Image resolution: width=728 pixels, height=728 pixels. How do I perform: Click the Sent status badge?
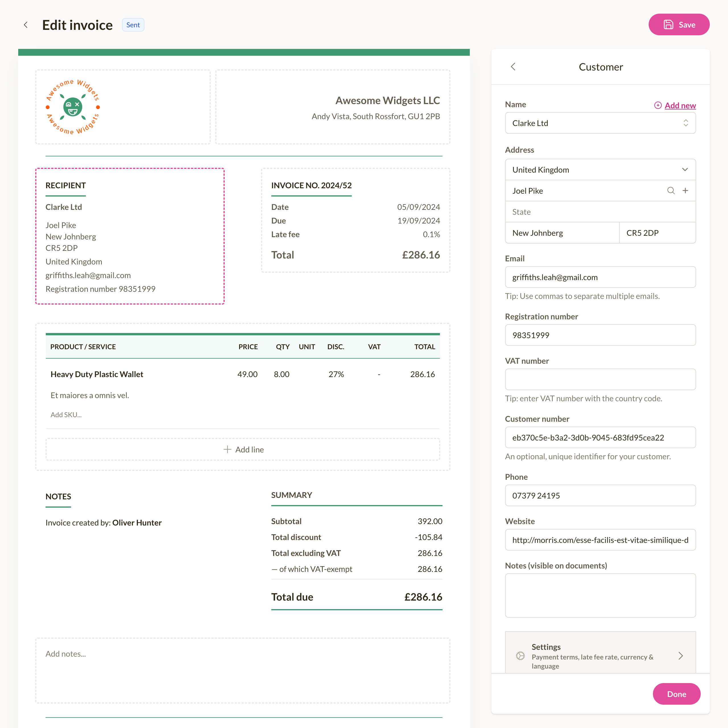133,24
